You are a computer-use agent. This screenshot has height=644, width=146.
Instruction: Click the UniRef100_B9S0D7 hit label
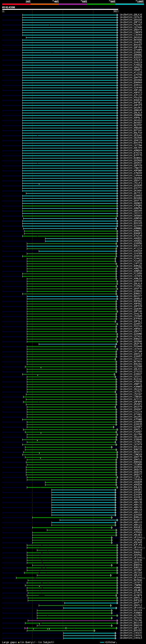[x=131, y=45]
